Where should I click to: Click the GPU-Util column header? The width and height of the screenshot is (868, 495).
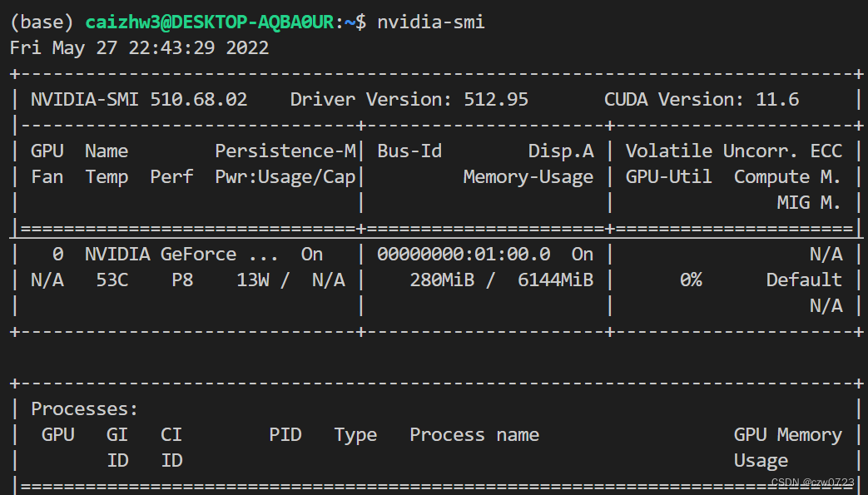pyautogui.click(x=668, y=177)
